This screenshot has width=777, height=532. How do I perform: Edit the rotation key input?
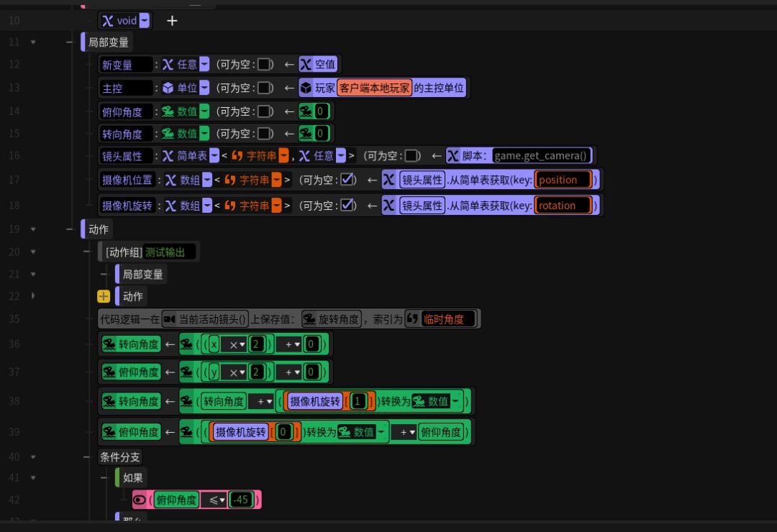coord(563,205)
